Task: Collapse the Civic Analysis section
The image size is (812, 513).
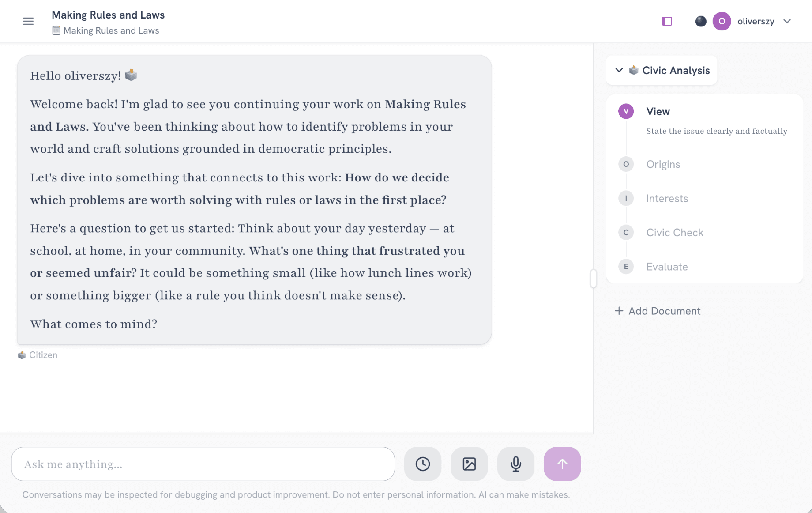Action: [x=619, y=70]
